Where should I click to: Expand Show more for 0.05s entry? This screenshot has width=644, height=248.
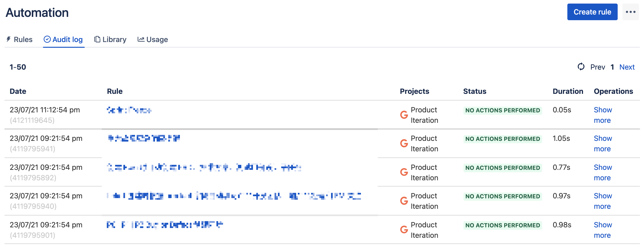(603, 115)
